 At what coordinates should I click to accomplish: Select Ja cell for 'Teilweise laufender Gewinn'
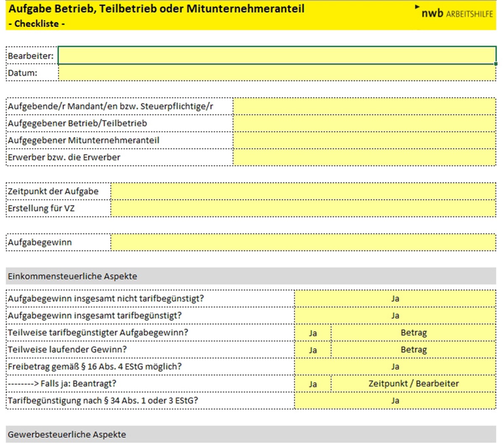313,350
